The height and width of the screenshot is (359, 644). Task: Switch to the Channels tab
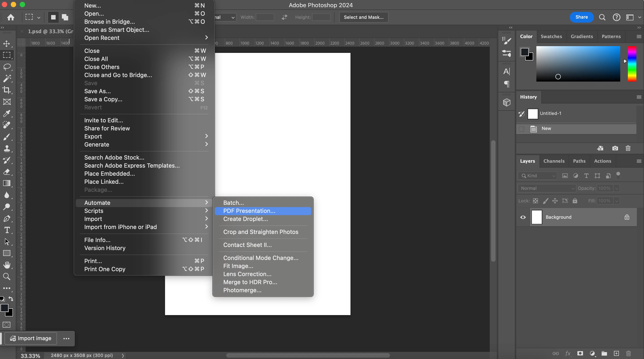coord(554,161)
